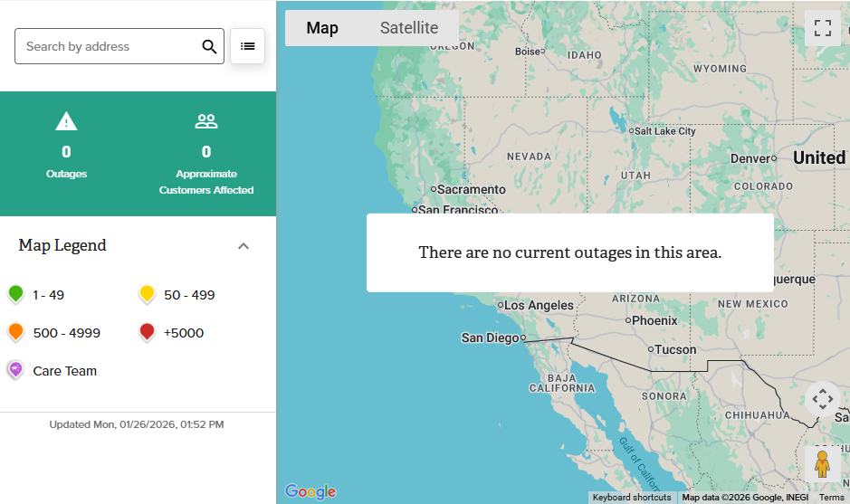Click 'There are no current outages' message
The height and width of the screenshot is (504, 850).
pos(569,252)
